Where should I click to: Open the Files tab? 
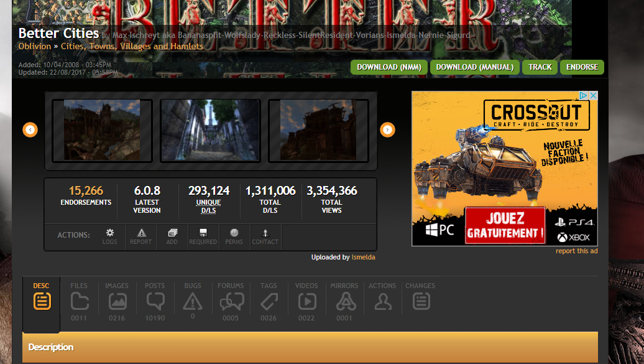[x=79, y=302]
